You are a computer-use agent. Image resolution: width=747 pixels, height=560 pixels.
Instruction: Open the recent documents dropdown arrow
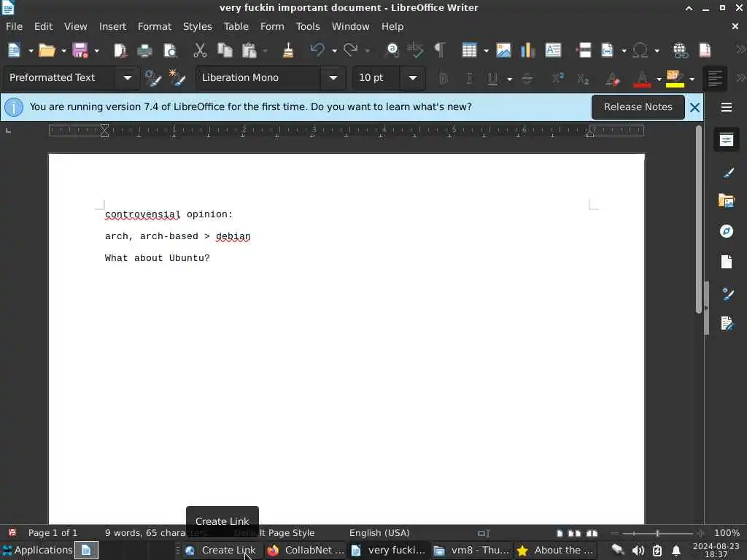[x=63, y=51]
